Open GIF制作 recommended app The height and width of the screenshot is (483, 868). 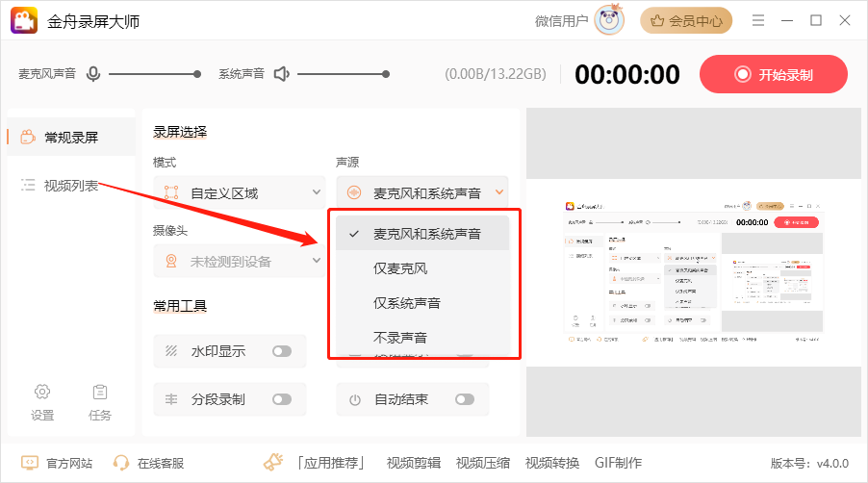[619, 463]
